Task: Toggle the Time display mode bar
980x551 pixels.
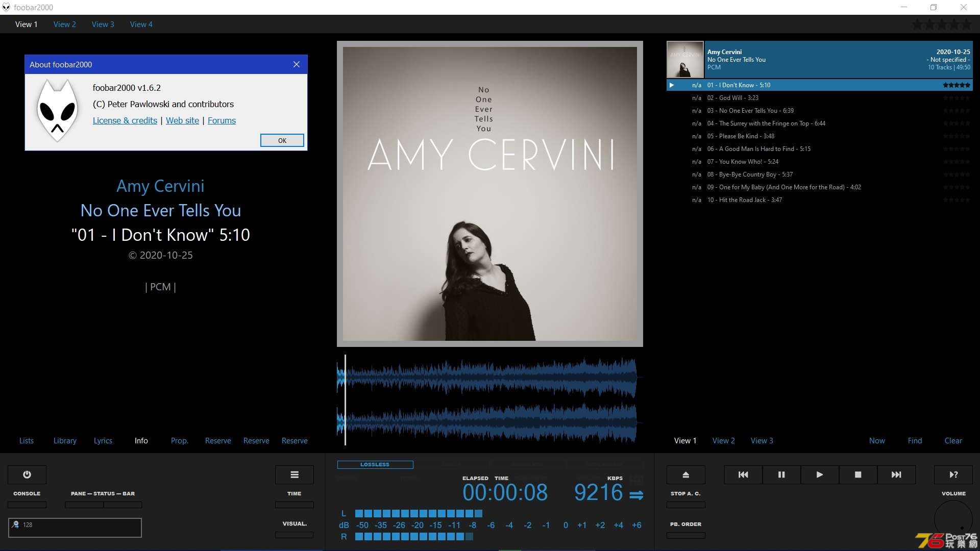Action: point(295,505)
